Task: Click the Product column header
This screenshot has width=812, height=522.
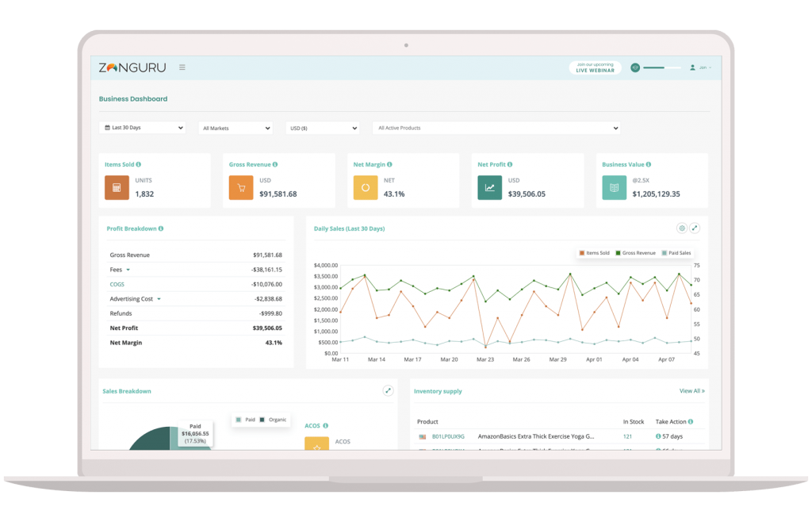Action: (427, 421)
